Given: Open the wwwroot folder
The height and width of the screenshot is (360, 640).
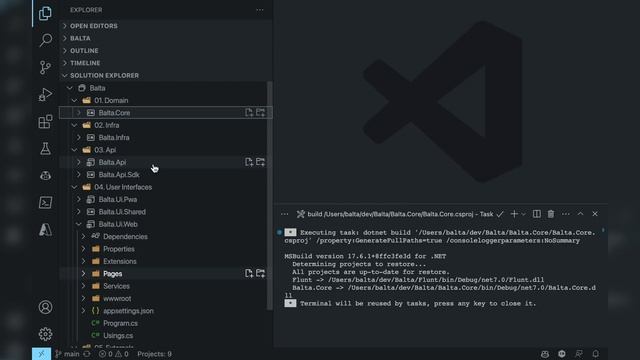Looking at the screenshot, I should pos(117,298).
